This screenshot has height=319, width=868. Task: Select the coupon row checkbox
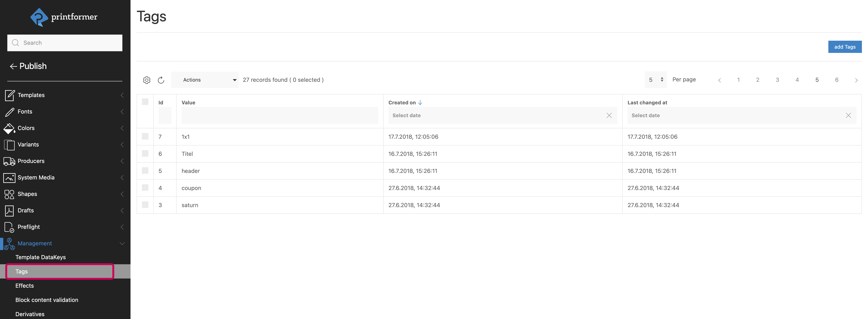pyautogui.click(x=145, y=188)
